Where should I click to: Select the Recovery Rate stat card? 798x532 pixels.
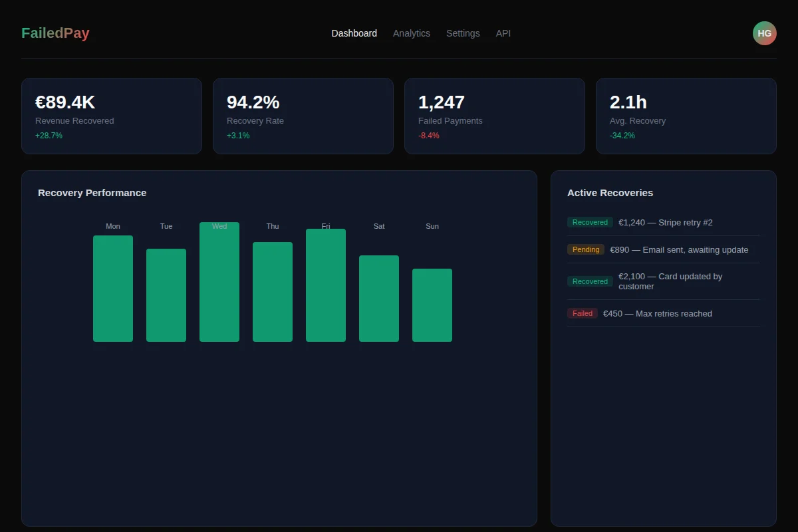coord(303,116)
